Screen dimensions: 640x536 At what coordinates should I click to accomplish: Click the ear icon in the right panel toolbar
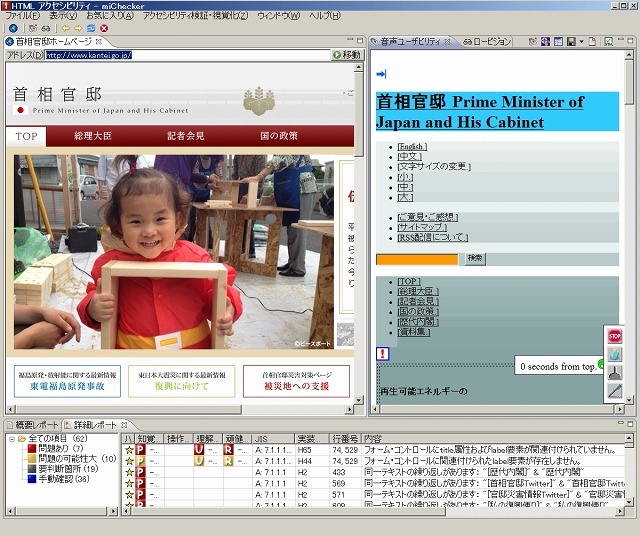[533, 41]
